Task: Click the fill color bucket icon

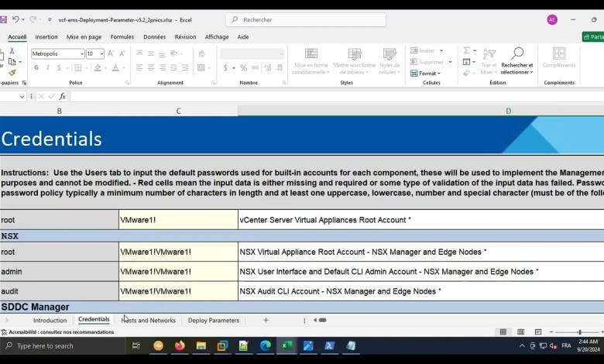Action: (98, 68)
